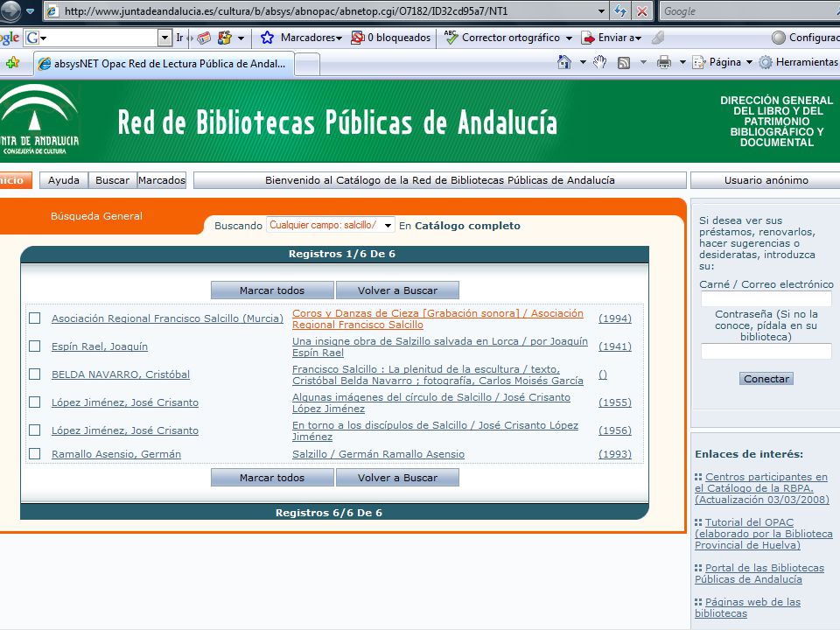Image resolution: width=840 pixels, height=630 pixels.
Task: Click the Conectar button
Action: (766, 379)
